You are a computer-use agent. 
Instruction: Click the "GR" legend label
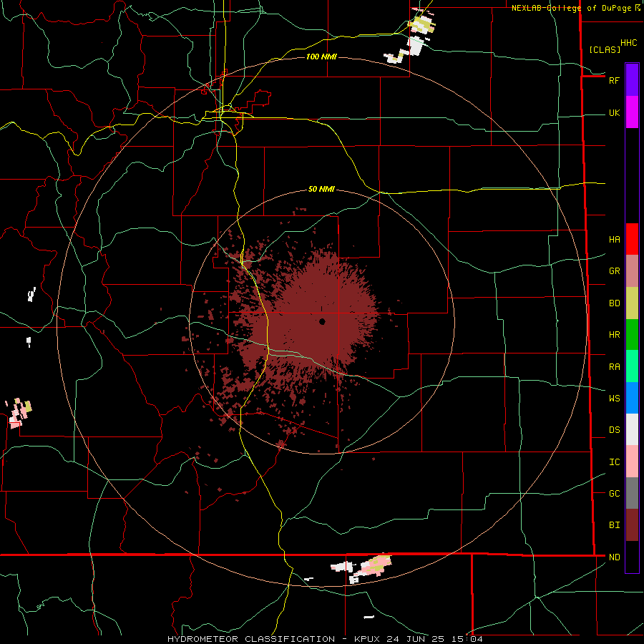click(x=614, y=271)
